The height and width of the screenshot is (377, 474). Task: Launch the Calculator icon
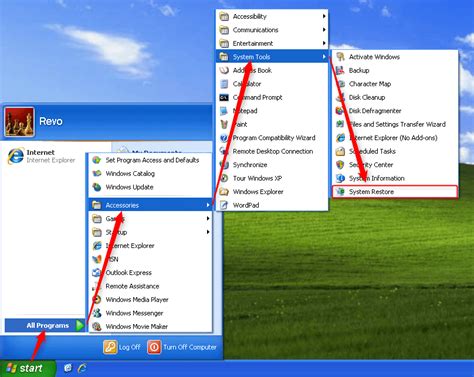[224, 84]
